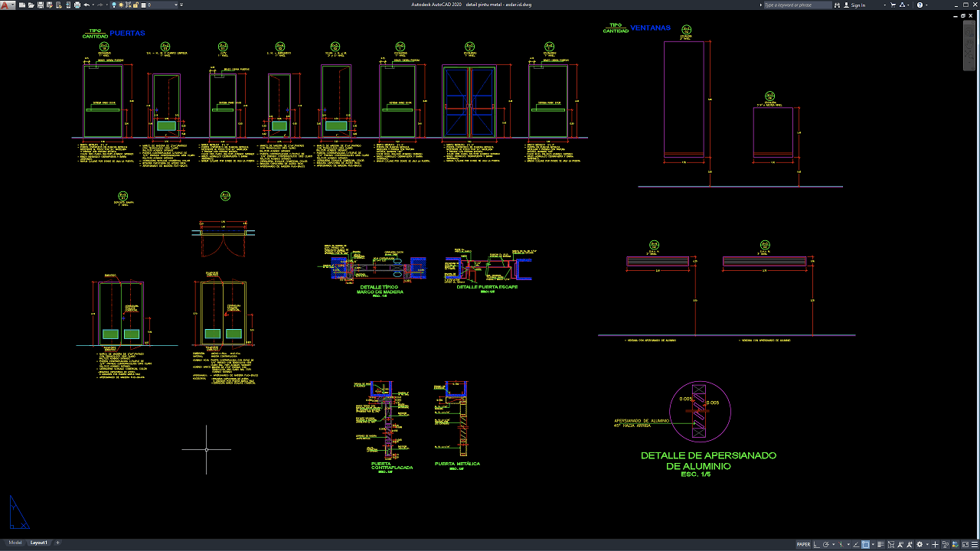The width and height of the screenshot is (980, 551).
Task: Click the Sign In button
Action: (857, 5)
